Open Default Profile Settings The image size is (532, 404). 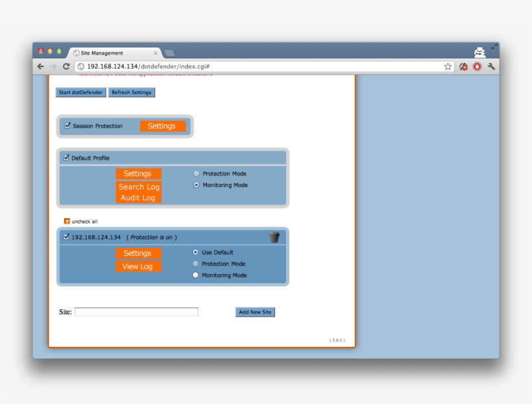pyautogui.click(x=138, y=173)
